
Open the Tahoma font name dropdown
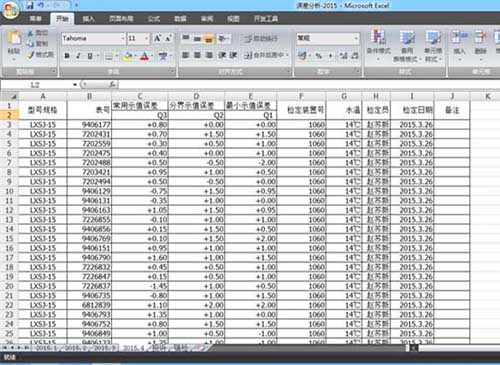pyautogui.click(x=122, y=39)
